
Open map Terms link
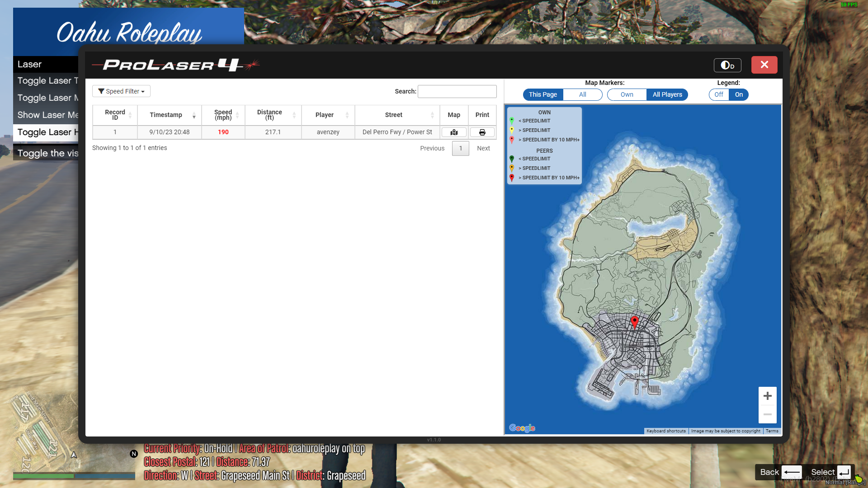(x=772, y=431)
